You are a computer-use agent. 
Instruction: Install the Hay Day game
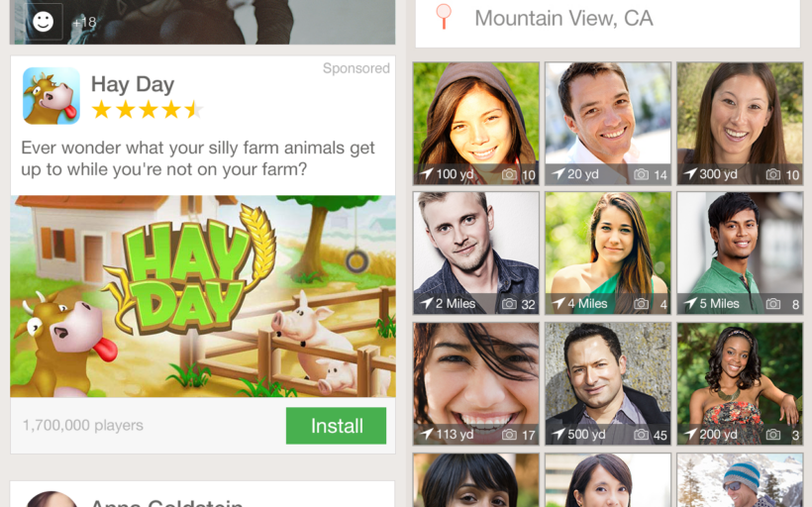point(336,426)
